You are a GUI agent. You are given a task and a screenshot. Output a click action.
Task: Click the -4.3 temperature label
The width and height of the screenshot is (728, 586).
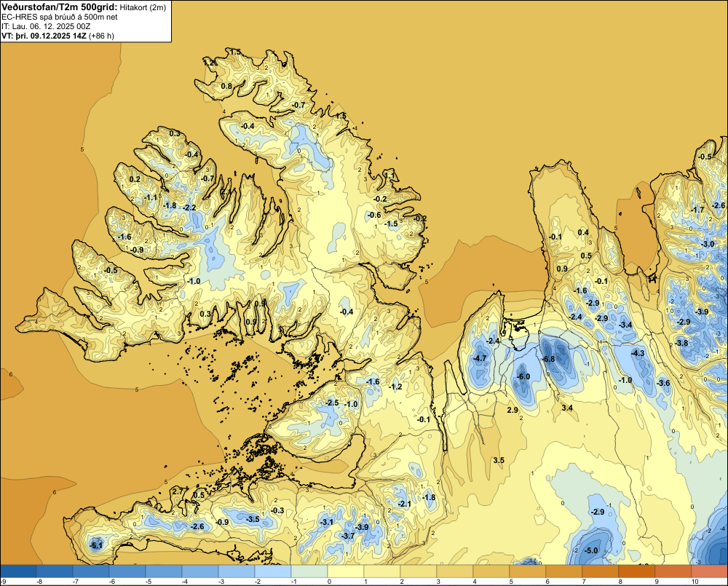coord(638,353)
